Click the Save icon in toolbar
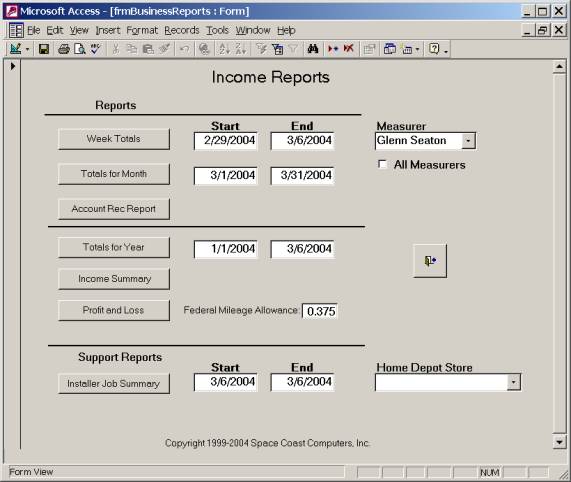Image resolution: width=571 pixels, height=482 pixels. coord(44,49)
